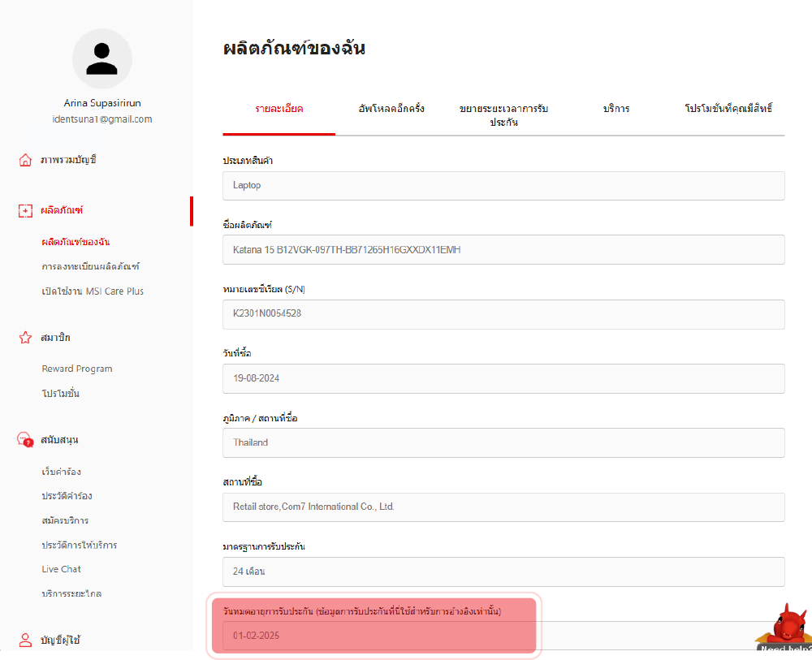
Task: Click the home icon beside ภาพรวมบัญชี
Action: pyautogui.click(x=25, y=160)
